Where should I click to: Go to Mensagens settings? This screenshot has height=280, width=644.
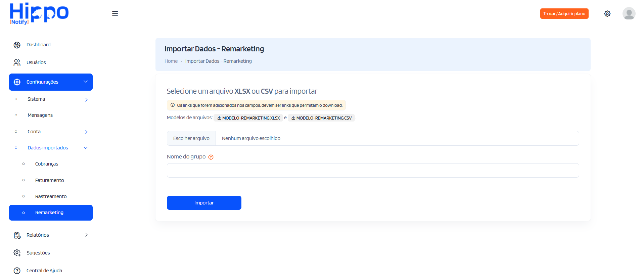(x=40, y=115)
